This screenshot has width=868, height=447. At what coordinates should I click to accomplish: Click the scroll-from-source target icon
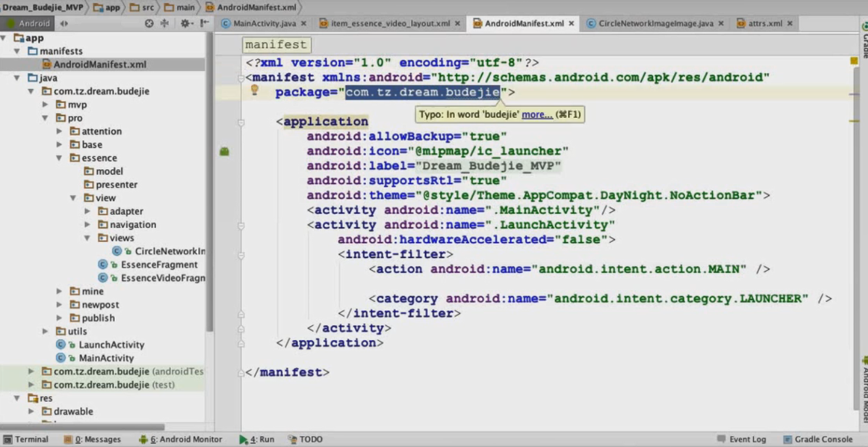[149, 23]
